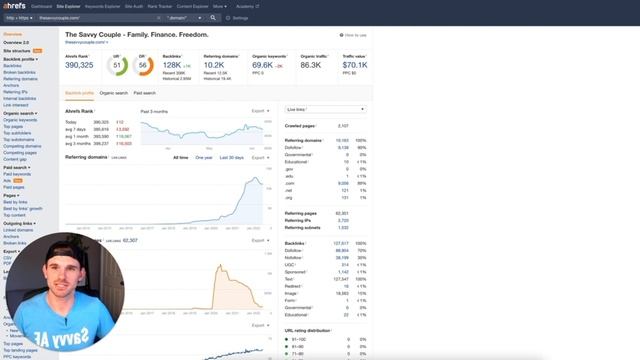Image resolution: width=640 pixels, height=360 pixels.
Task: Click the 128K Backlinks metric value
Action: (x=171, y=65)
